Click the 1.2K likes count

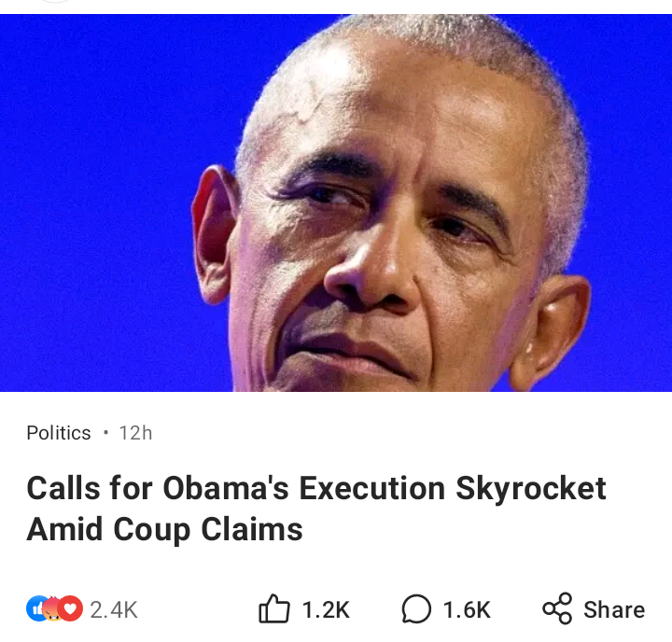click(x=326, y=610)
